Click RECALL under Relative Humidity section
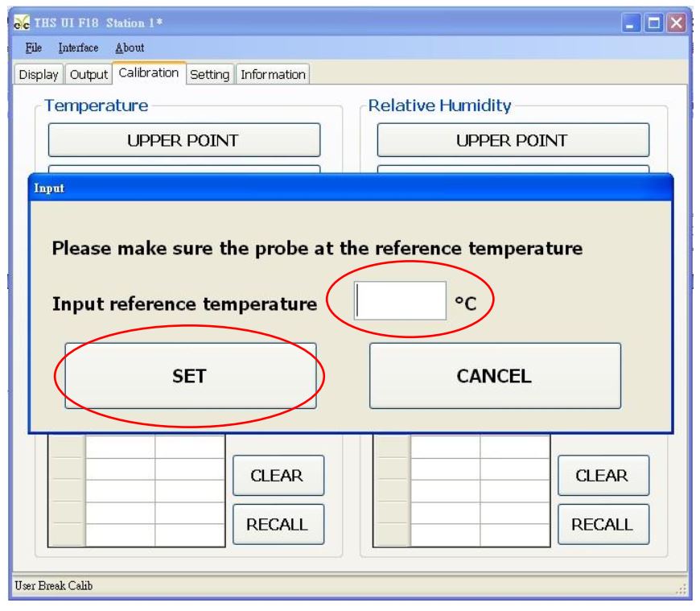Image resolution: width=700 pixels, height=611 pixels. [x=603, y=525]
